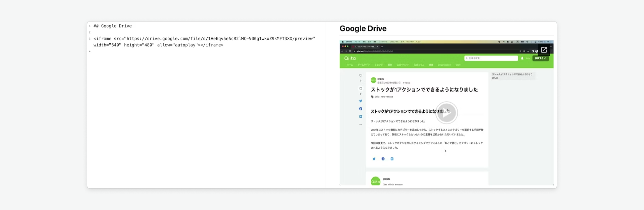Click the tag icon next to 'Qiita, new-release'
The image size is (644, 210).
coord(372,97)
